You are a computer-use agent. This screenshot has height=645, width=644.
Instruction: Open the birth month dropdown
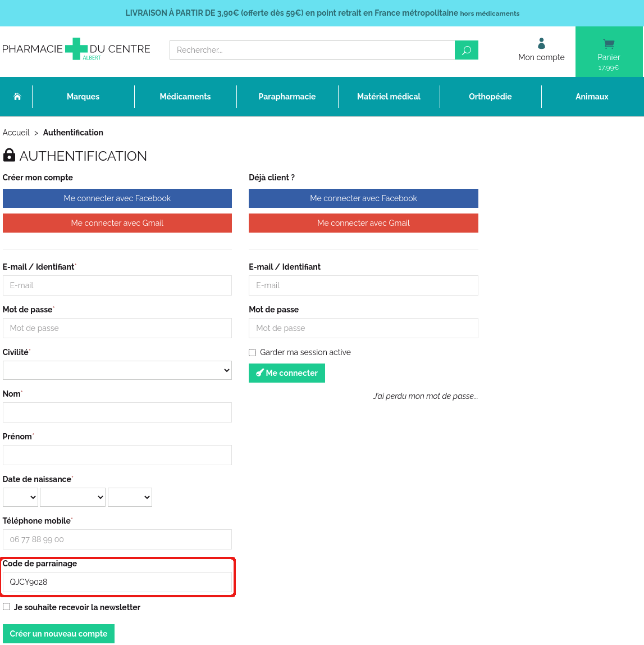point(72,497)
